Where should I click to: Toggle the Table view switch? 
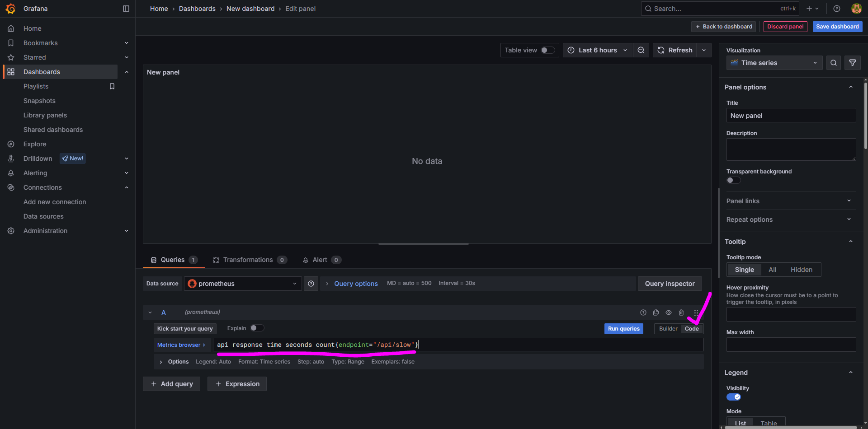click(547, 50)
